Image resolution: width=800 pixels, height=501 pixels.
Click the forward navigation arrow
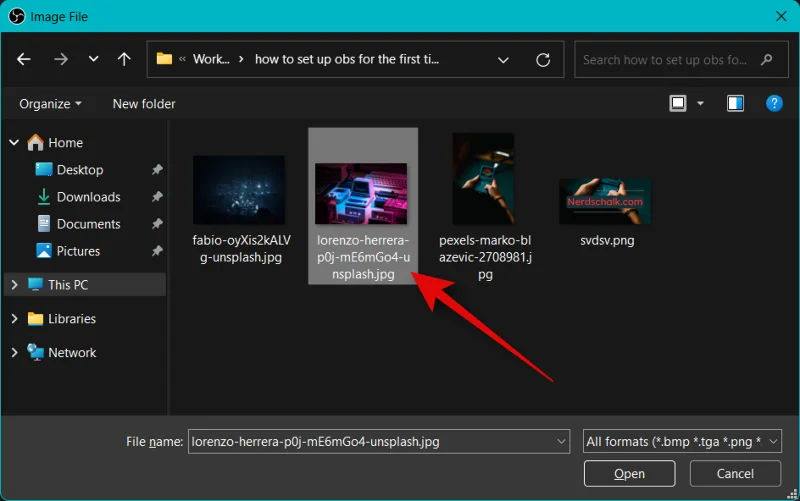tap(61, 59)
